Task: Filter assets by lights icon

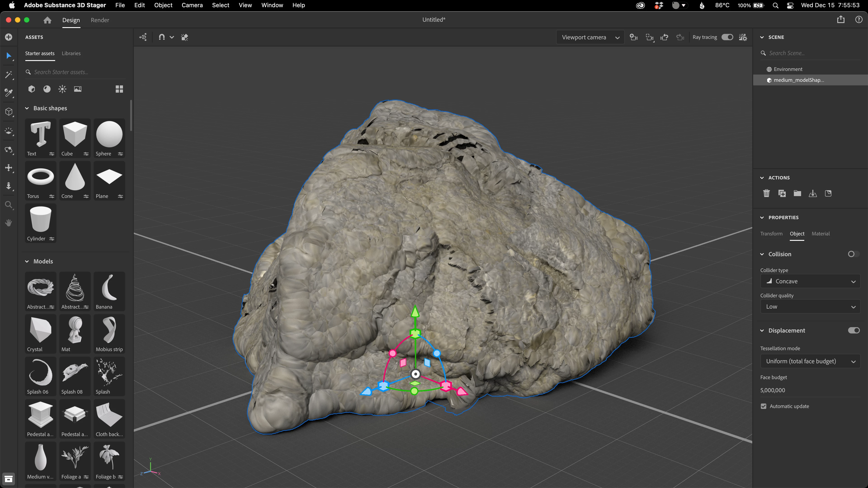Action: click(62, 89)
